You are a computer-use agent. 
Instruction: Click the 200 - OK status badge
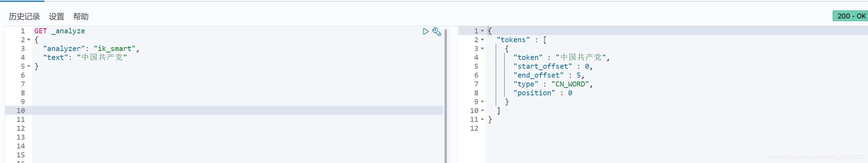click(850, 16)
